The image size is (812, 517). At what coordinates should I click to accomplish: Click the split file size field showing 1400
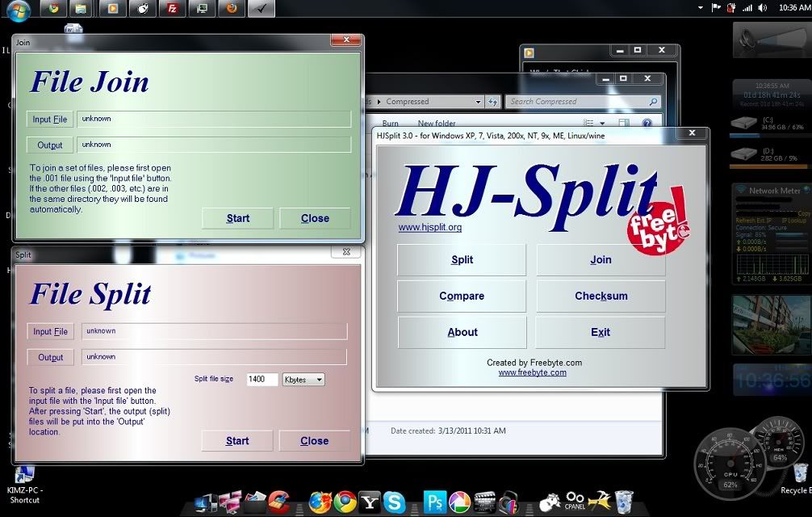tap(262, 379)
